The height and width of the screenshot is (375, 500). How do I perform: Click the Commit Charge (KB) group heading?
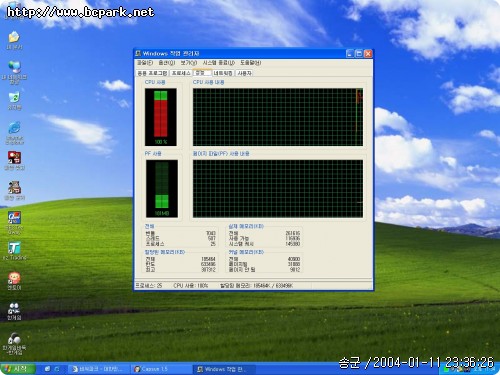pos(165,252)
